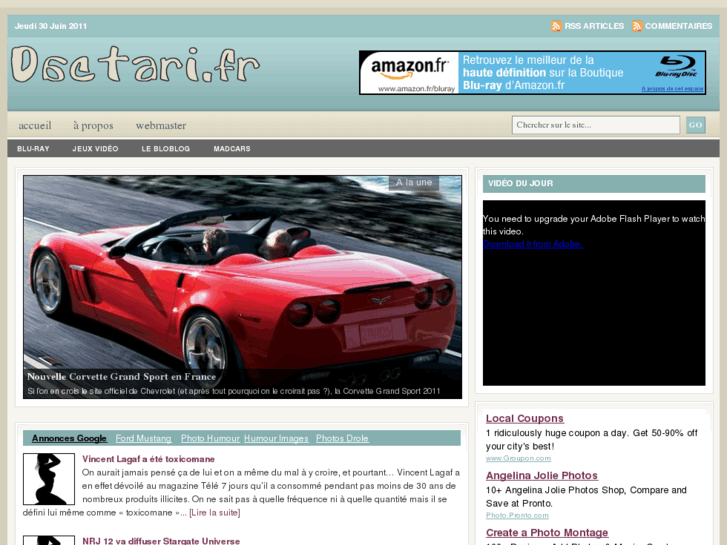727x545 pixels.
Task: Open 'NRJ 12 va diffuser Stargate Universe' article
Action: point(161,541)
